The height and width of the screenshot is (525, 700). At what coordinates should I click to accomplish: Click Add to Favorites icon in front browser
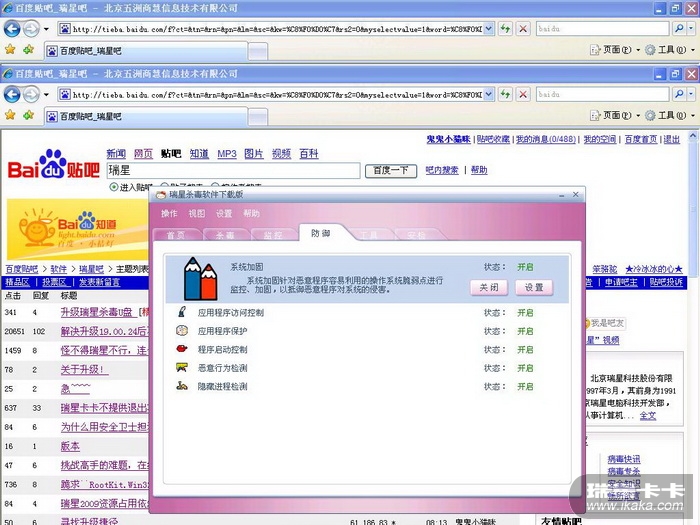(x=29, y=115)
